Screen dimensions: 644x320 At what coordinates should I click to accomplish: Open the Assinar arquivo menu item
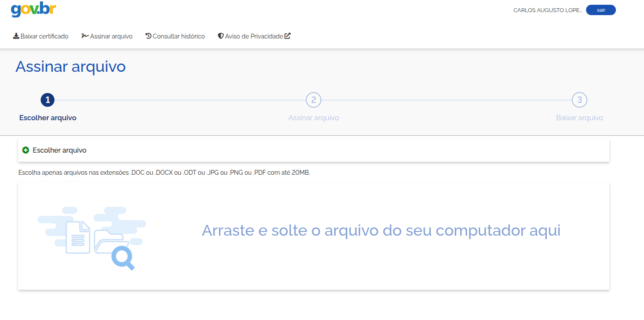pos(107,36)
